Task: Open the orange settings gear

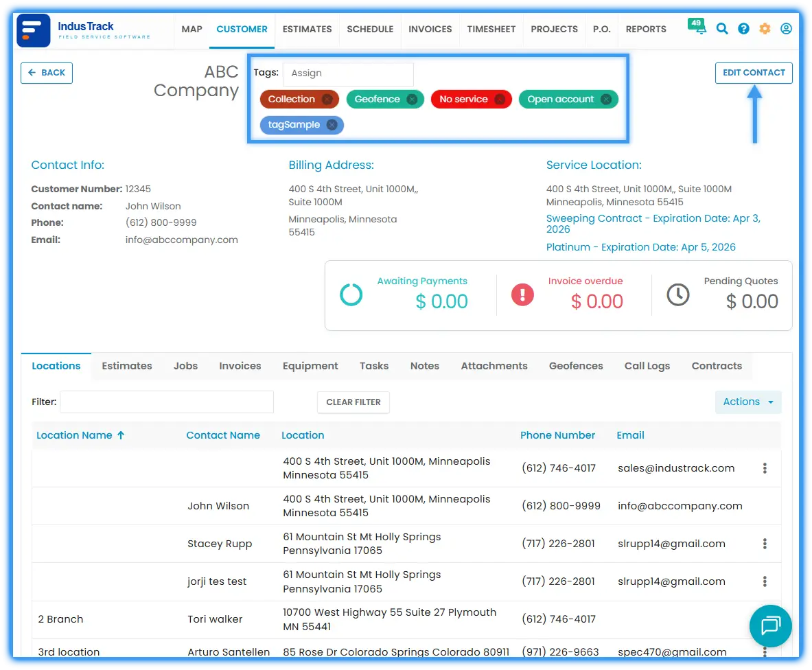Action: [765, 28]
